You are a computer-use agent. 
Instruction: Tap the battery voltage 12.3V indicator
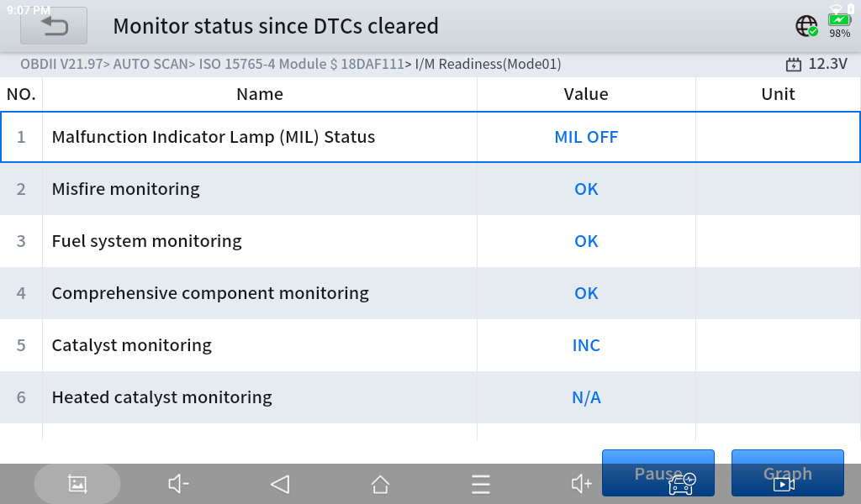pyautogui.click(x=816, y=64)
